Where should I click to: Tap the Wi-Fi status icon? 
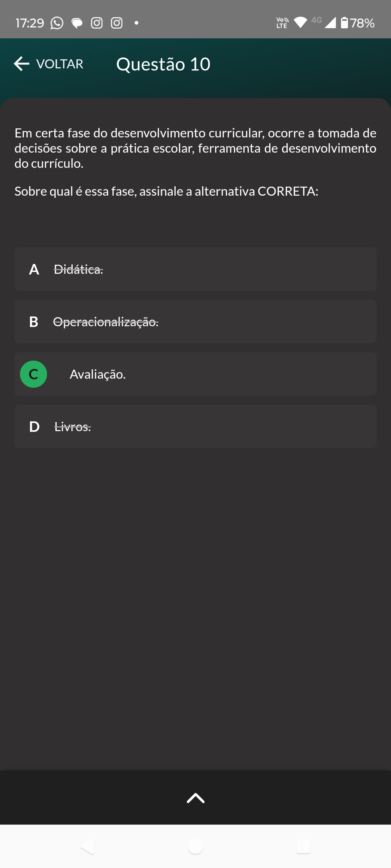tap(300, 23)
